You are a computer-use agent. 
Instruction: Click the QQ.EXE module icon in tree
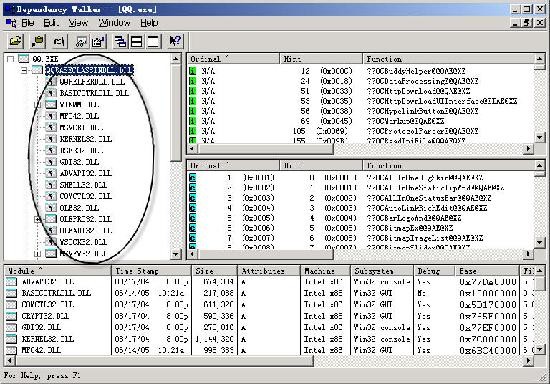[x=24, y=59]
